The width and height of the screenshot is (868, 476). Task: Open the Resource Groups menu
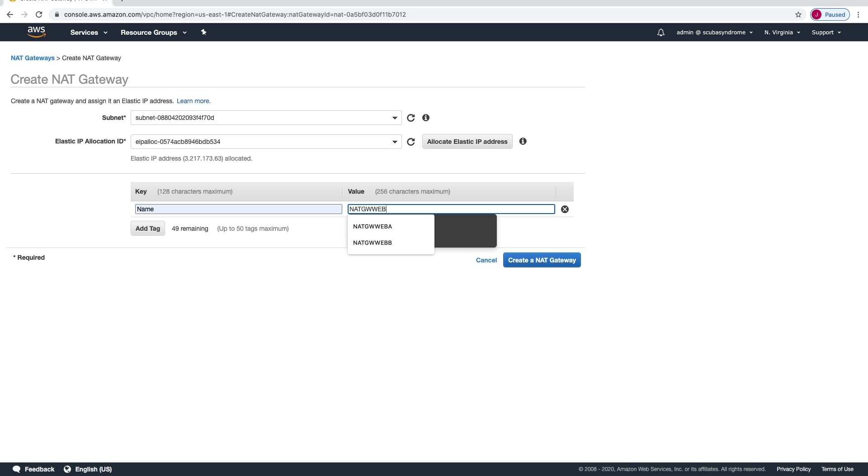click(x=154, y=33)
